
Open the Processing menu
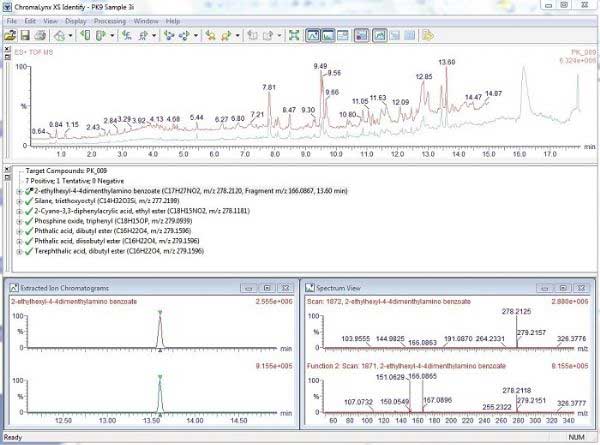coord(110,20)
